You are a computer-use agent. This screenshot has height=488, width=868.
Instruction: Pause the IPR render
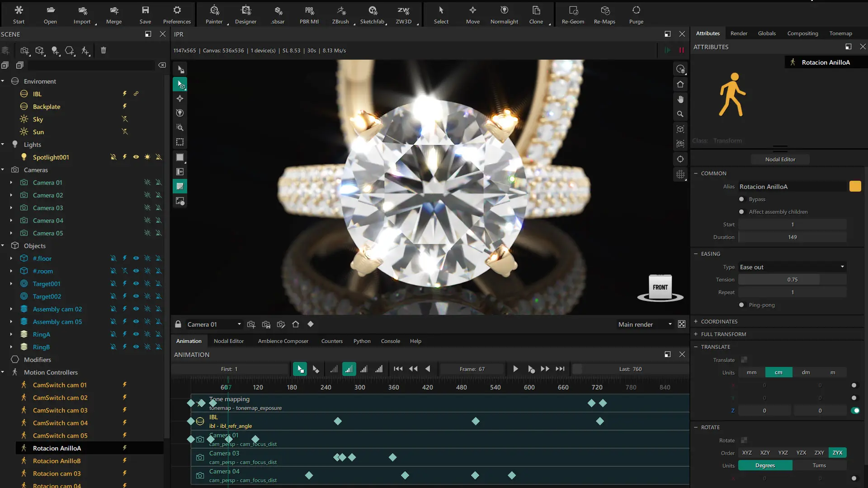pyautogui.click(x=681, y=50)
